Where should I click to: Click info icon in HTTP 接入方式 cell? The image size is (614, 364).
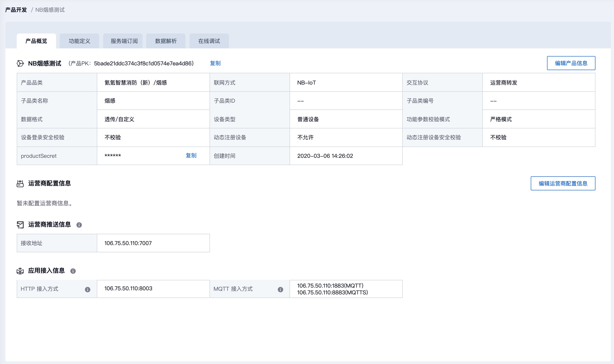(88, 290)
